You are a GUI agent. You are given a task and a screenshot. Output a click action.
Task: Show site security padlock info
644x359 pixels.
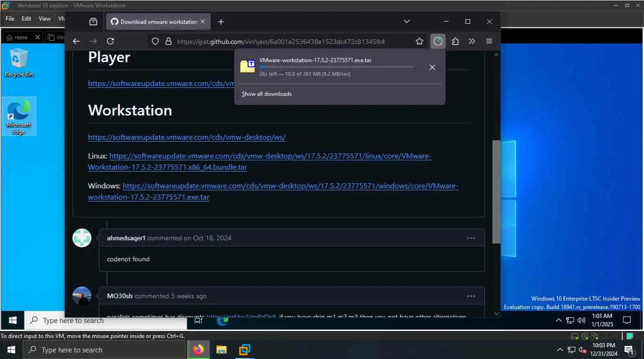pos(168,41)
